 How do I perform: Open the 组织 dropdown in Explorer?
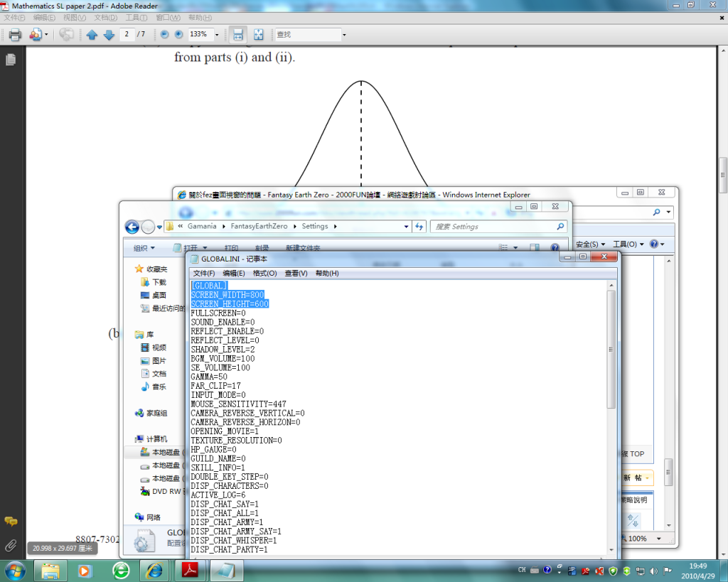pos(144,248)
